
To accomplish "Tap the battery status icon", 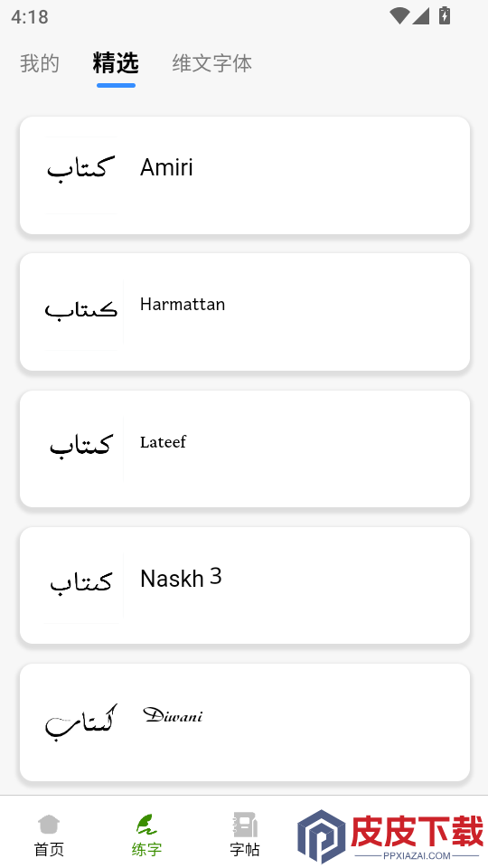I will pos(445,15).
